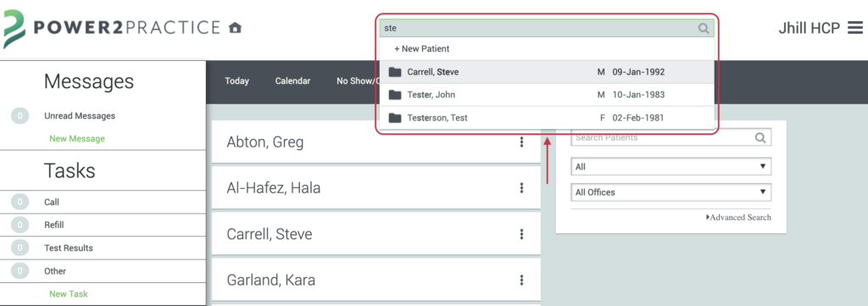This screenshot has width=868, height=306.
Task: Click the New Message link
Action: pos(77,138)
